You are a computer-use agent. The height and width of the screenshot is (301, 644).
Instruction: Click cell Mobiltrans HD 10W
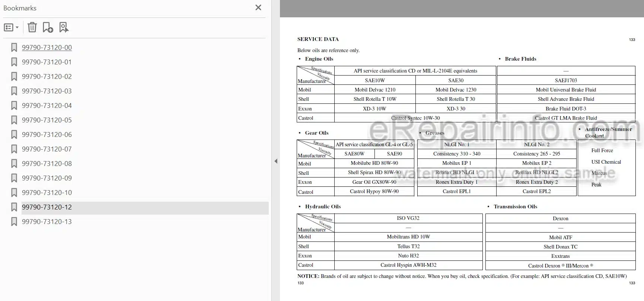point(408,237)
